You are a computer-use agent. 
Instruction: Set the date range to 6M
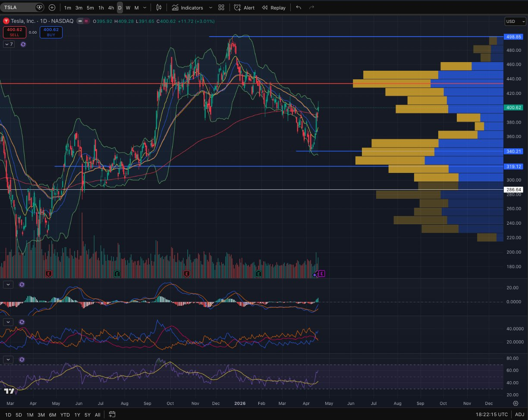pos(52,414)
